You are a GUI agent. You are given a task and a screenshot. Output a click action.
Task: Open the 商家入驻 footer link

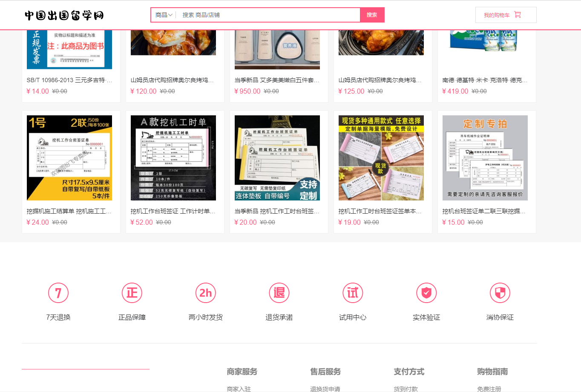(239, 389)
